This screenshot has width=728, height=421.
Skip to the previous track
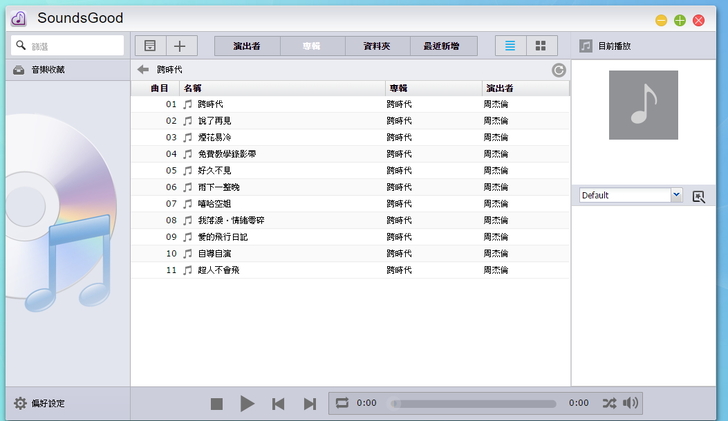(278, 403)
